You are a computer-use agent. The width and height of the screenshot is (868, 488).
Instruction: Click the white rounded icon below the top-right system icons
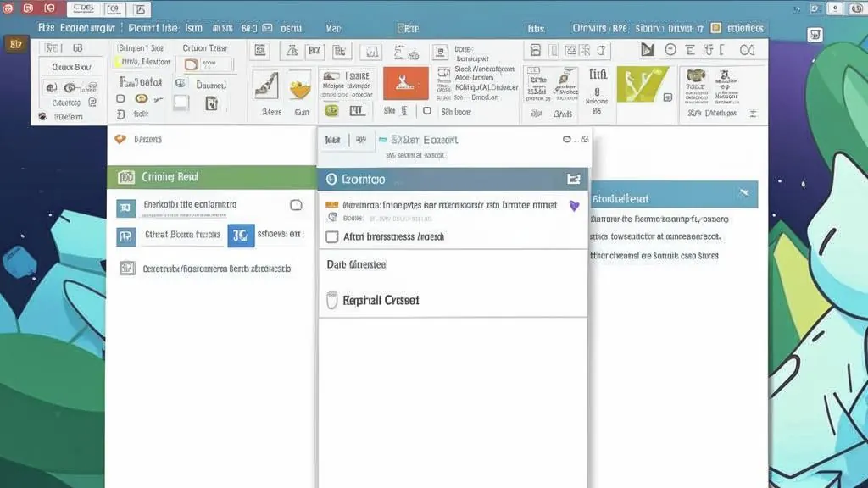(815, 34)
